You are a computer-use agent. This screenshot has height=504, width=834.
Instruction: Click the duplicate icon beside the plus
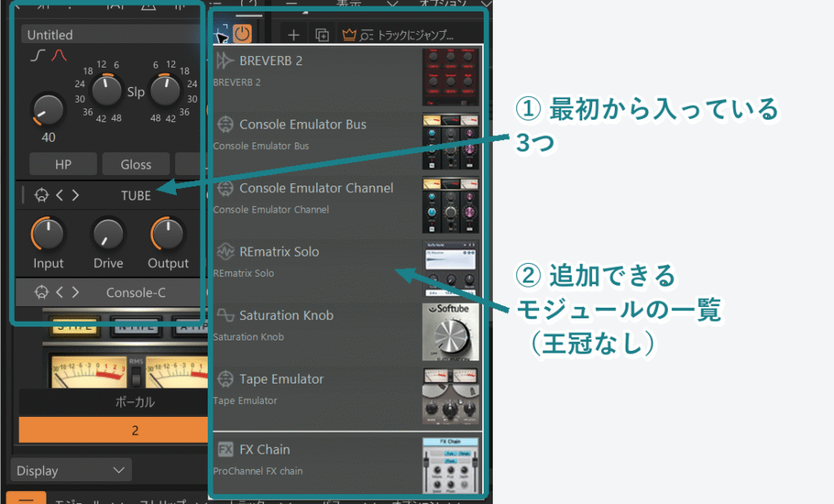click(x=322, y=35)
